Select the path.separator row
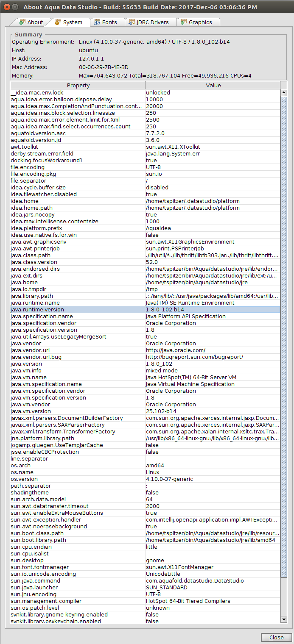 145,486
